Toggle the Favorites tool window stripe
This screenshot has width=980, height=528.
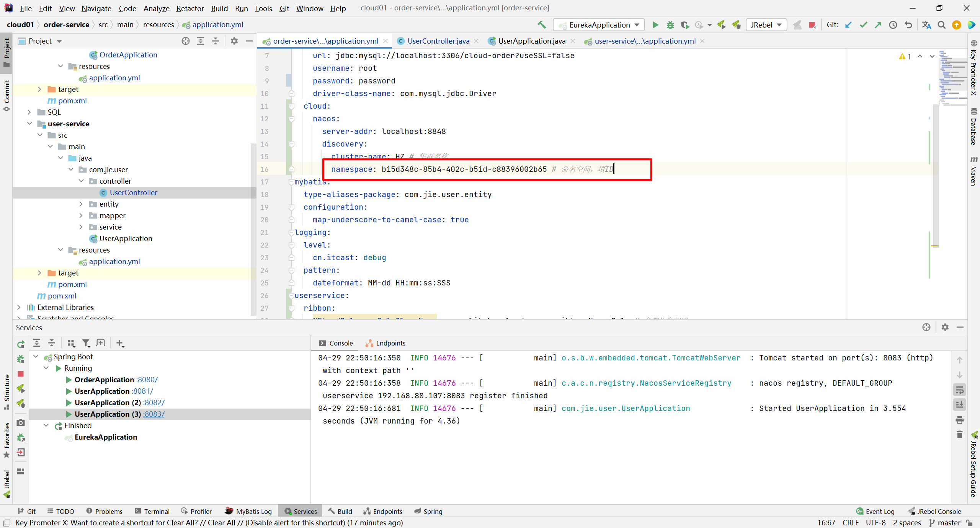click(x=7, y=440)
